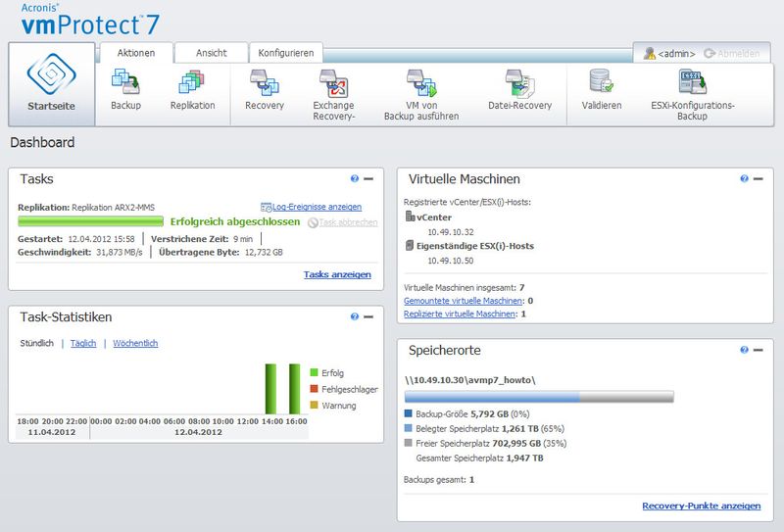Collapse the Task-Statistiken panel
The width and height of the screenshot is (784, 532).
[x=368, y=316]
